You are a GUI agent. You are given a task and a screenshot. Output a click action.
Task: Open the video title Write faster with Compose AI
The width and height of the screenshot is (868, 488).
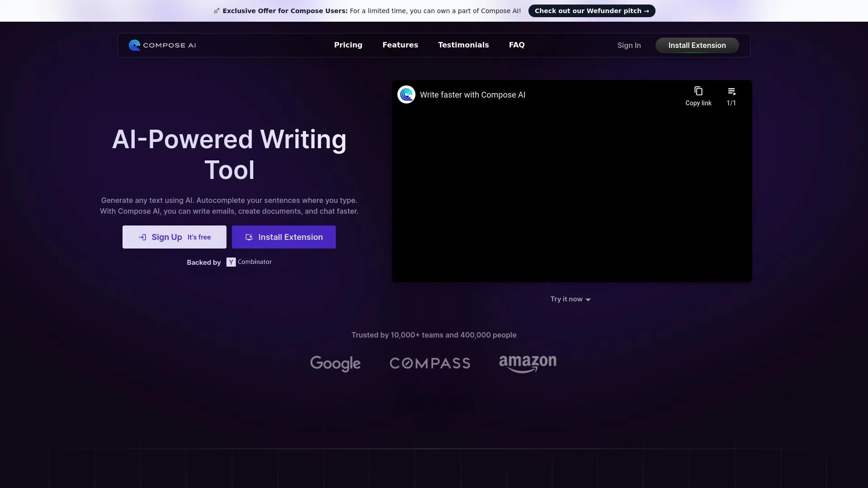pos(472,95)
